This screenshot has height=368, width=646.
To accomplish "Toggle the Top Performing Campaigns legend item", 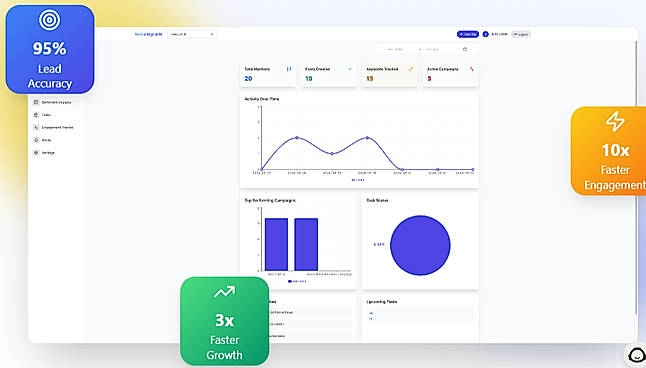I will click(297, 281).
